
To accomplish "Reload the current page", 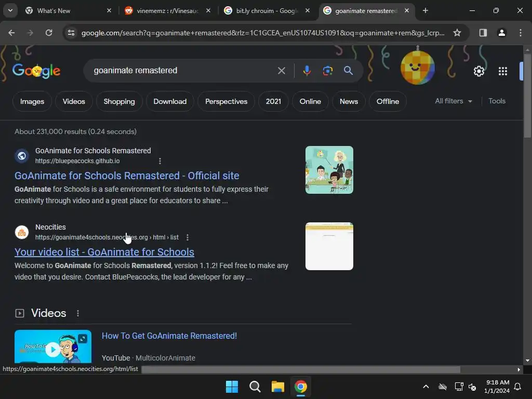I will tap(49, 33).
